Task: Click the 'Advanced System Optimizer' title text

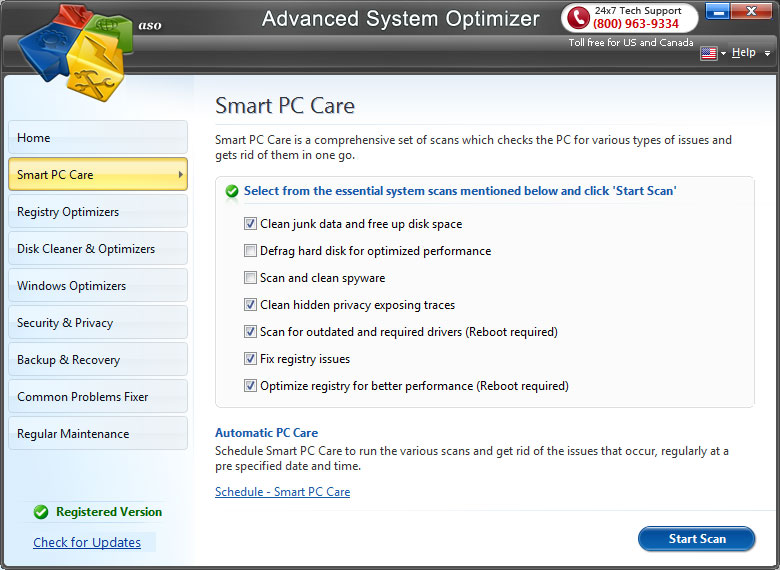Action: tap(400, 19)
